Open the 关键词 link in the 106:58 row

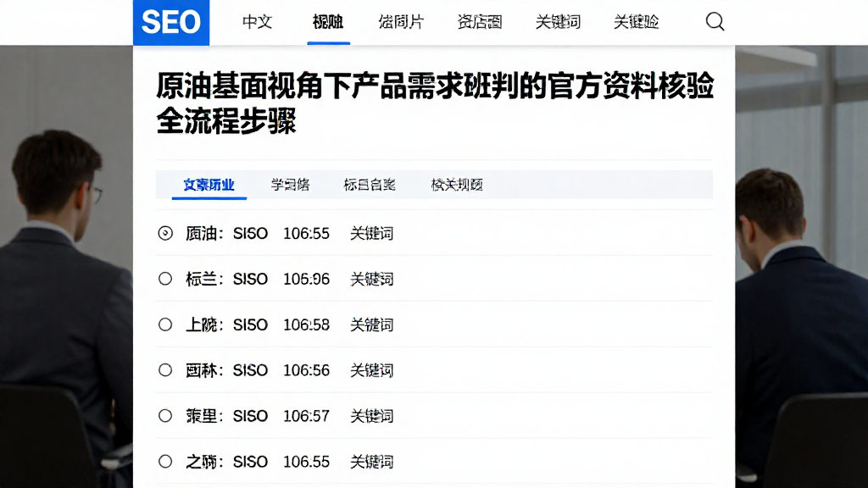tap(371, 324)
